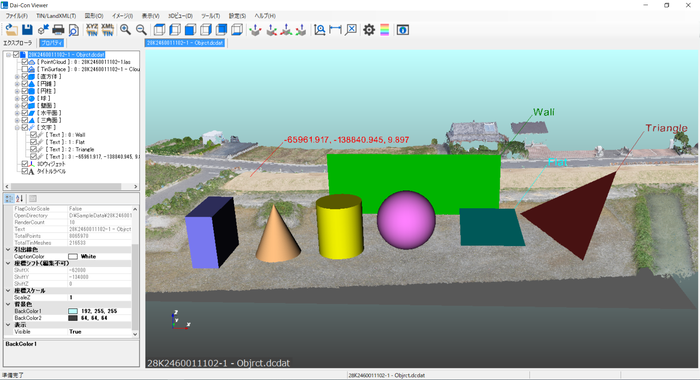Expand the 水平面 tree node
Image resolution: width=700 pixels, height=380 pixels.
click(x=17, y=113)
